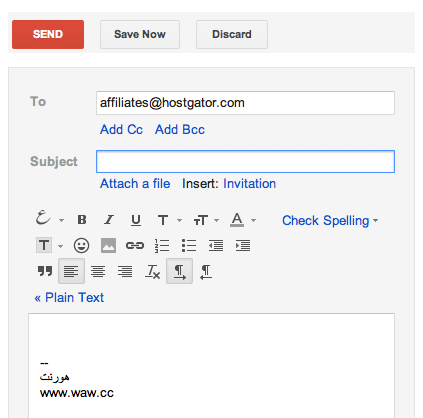Toggle bold formatting
Screen dimensions: 423x418
(x=82, y=220)
